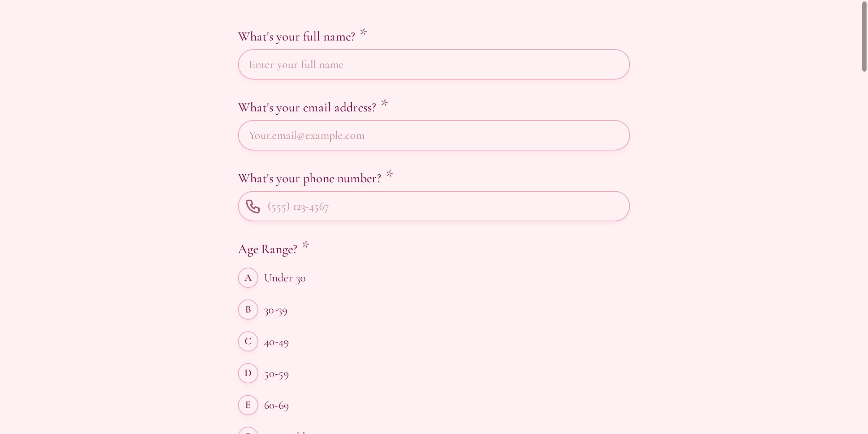Select the "60-69" age range text
This screenshot has height=434, width=868.
point(276,405)
